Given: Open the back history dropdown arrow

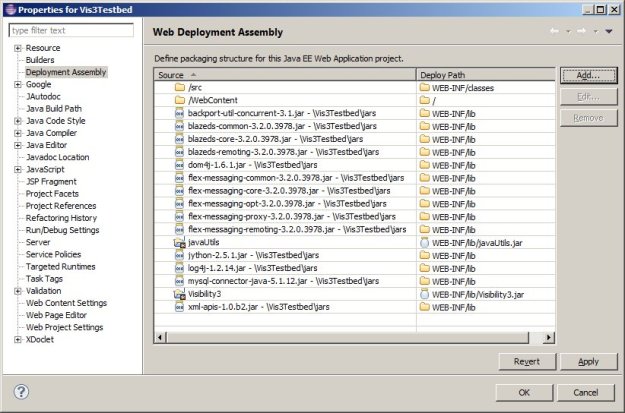Looking at the screenshot, I should point(568,31).
